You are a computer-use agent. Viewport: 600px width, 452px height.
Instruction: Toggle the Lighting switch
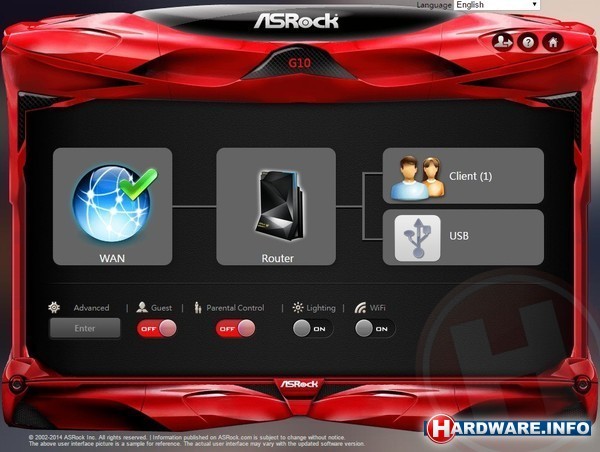[313, 328]
